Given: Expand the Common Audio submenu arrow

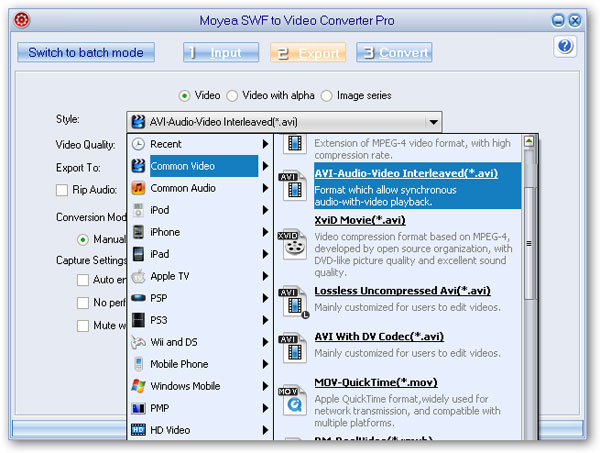Looking at the screenshot, I should (265, 188).
